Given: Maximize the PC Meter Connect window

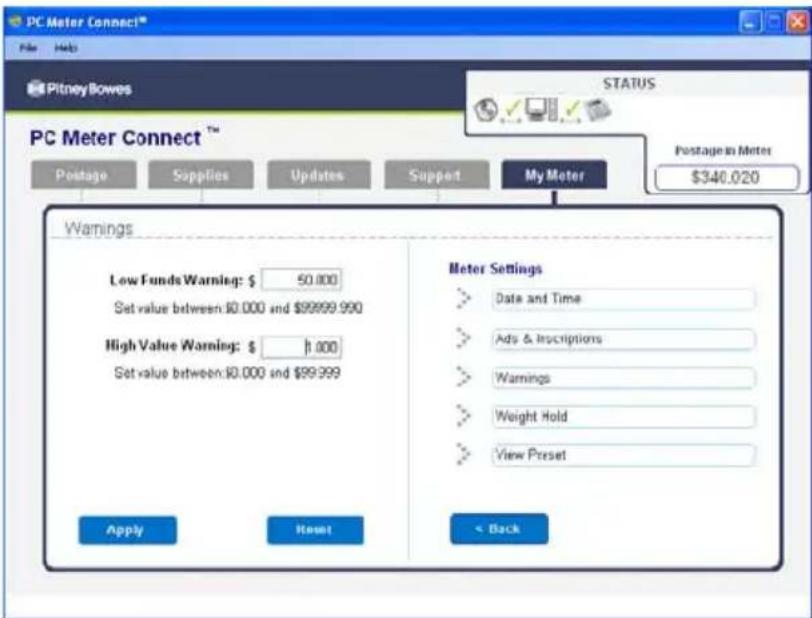Looking at the screenshot, I should tap(774, 23).
